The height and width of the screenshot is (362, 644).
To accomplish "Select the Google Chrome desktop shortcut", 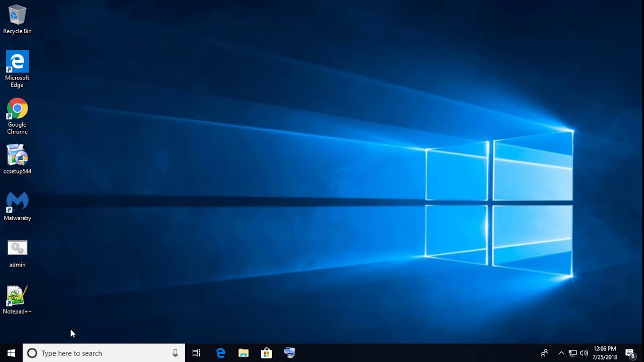I will (x=17, y=116).
